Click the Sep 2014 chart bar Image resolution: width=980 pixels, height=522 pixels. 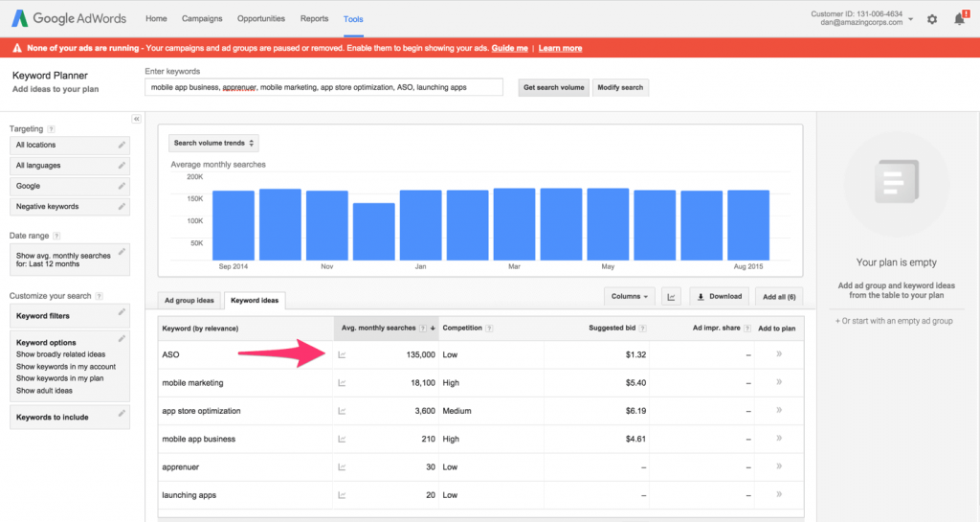pos(234,225)
